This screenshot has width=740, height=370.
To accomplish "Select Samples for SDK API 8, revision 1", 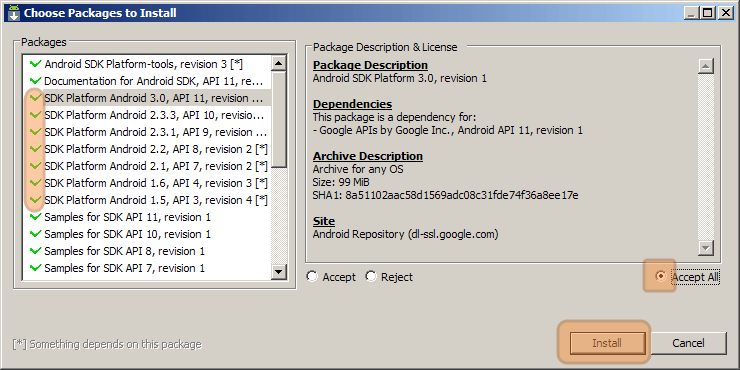I will click(x=147, y=251).
